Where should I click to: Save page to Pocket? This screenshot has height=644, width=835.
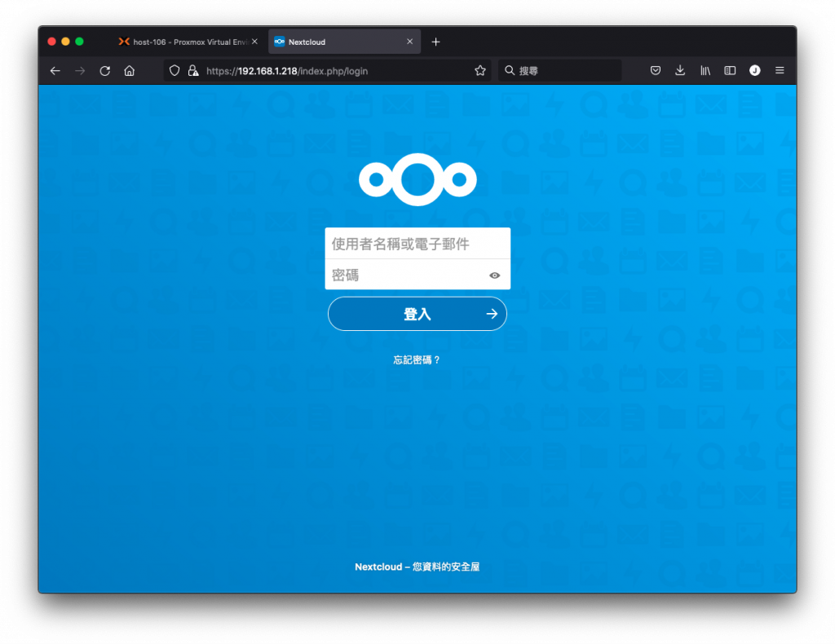[656, 70]
